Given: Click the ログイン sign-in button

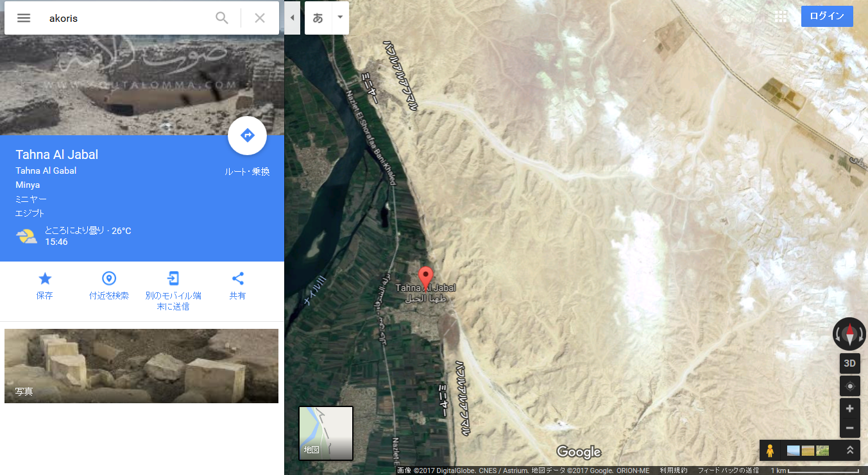Looking at the screenshot, I should tap(827, 17).
